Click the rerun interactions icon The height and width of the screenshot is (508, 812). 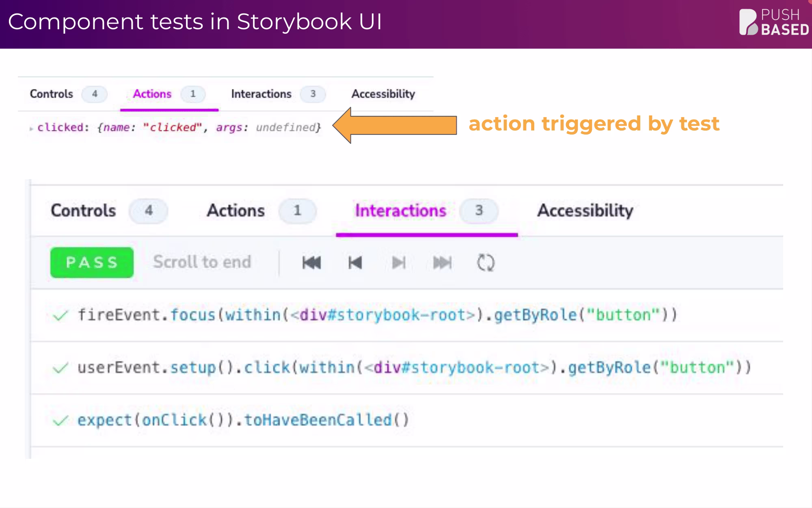pos(486,263)
